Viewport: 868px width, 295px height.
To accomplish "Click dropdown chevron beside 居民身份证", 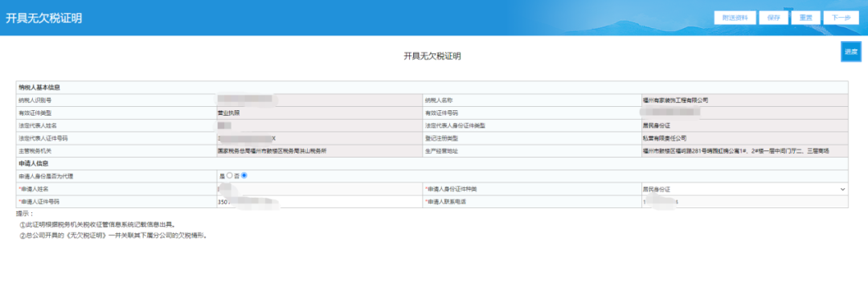I will [x=842, y=189].
